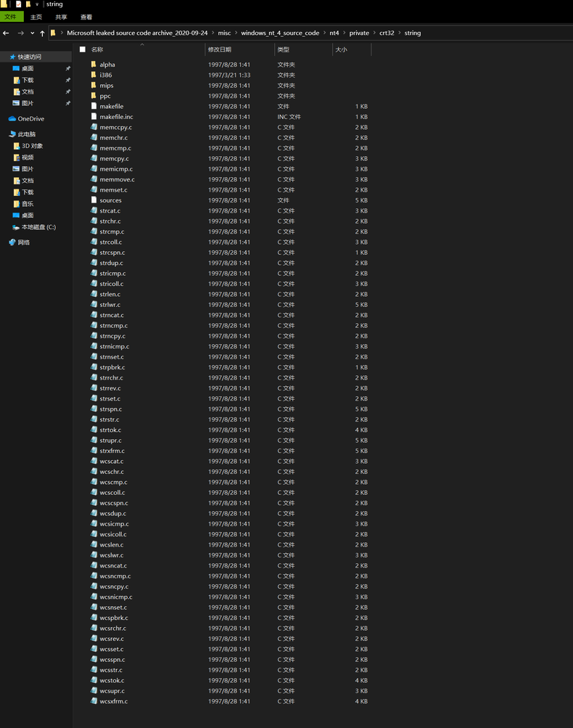Toggle the select-all checkbox in header
The image size is (573, 728).
click(x=83, y=49)
